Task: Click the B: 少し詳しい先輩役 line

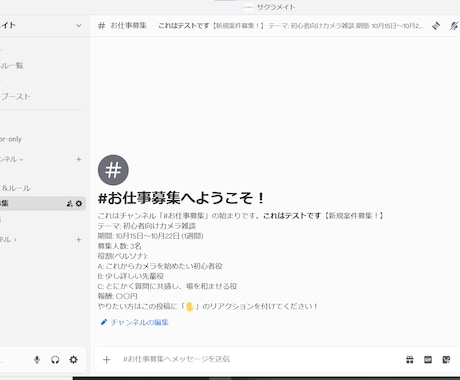Action: tap(131, 276)
